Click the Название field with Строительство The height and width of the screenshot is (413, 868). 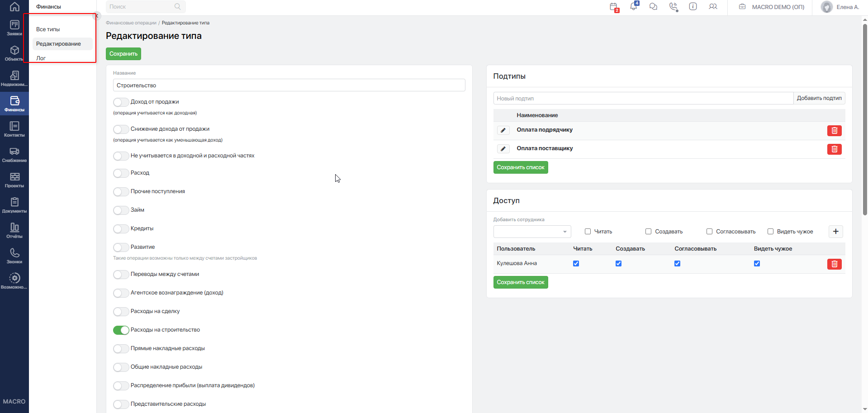click(289, 85)
